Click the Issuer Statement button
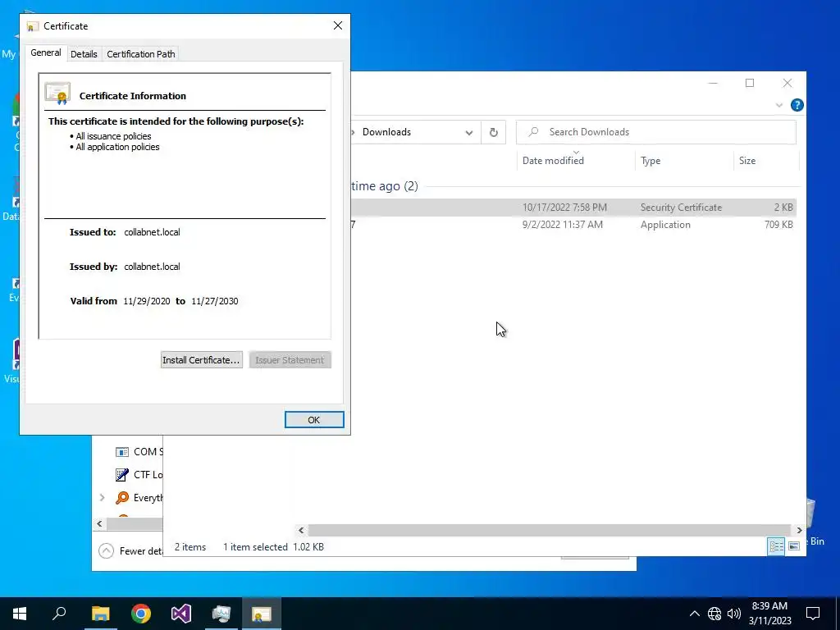Viewport: 840px width, 630px height. 290,360
